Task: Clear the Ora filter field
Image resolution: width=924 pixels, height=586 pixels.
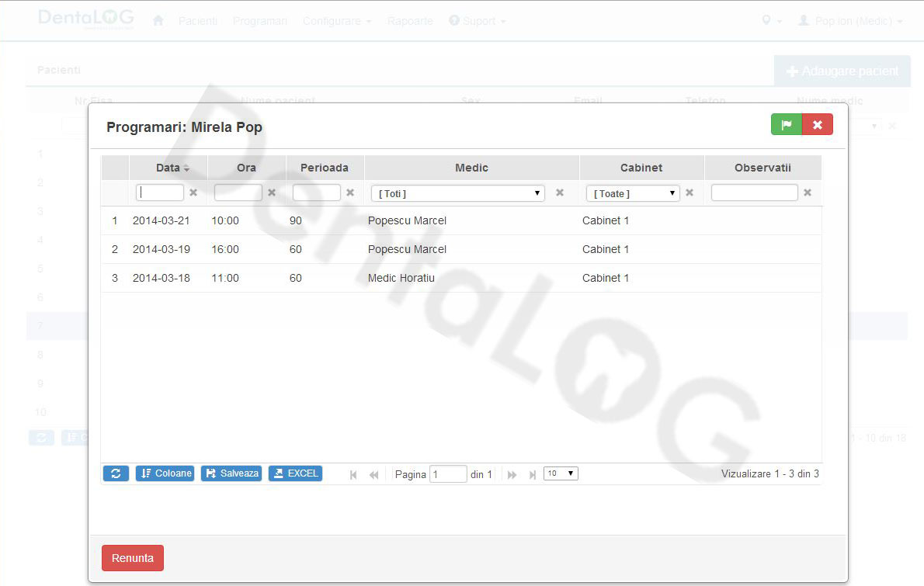Action: click(272, 192)
